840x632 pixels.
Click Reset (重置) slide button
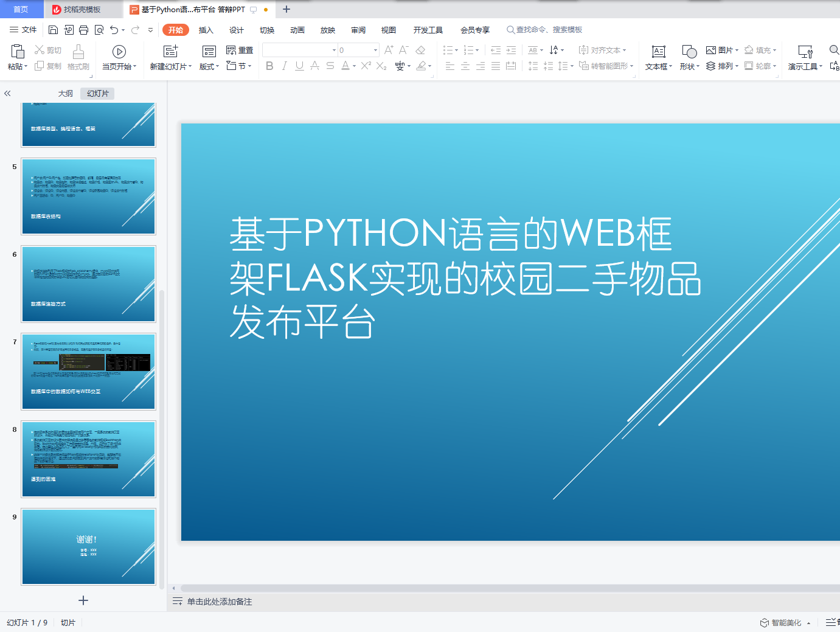pyautogui.click(x=240, y=50)
